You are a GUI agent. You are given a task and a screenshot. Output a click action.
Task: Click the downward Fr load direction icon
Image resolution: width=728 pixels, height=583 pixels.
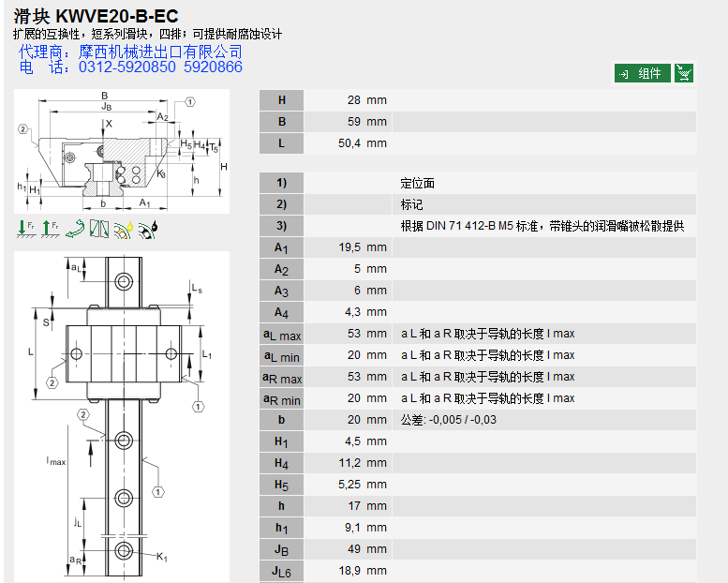pyautogui.click(x=25, y=228)
